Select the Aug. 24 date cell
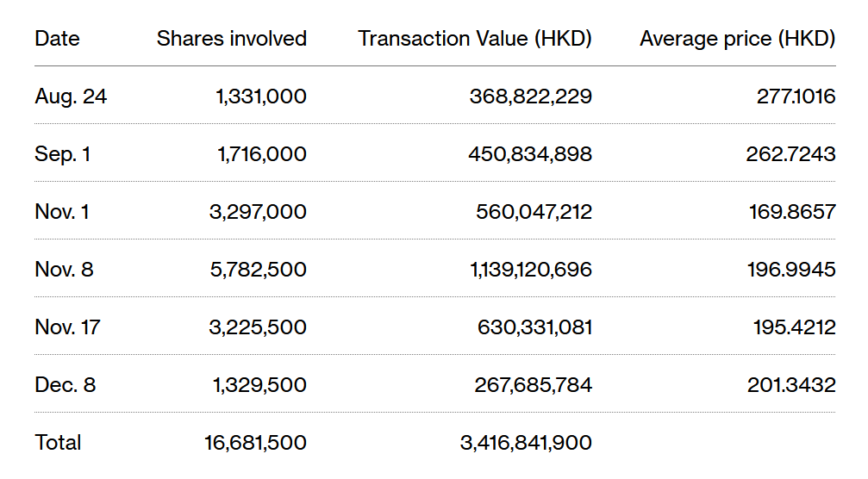868x479 pixels. tap(71, 96)
